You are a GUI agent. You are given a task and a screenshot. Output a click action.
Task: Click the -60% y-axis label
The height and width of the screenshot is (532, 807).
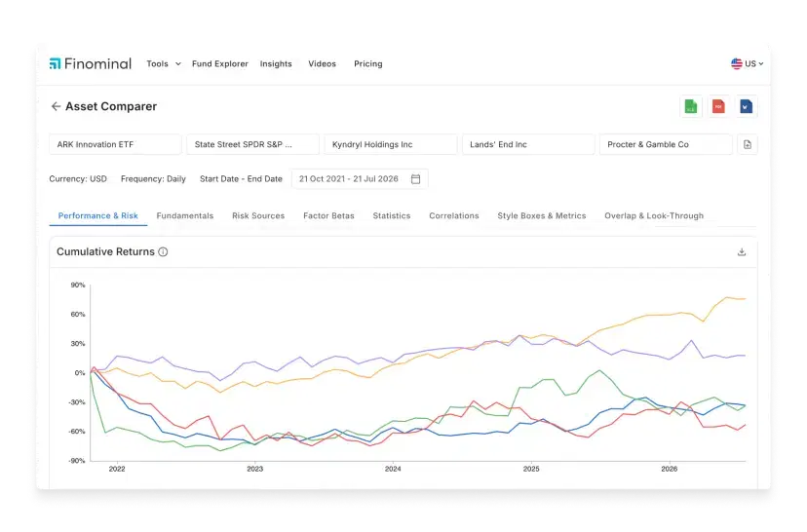77,432
